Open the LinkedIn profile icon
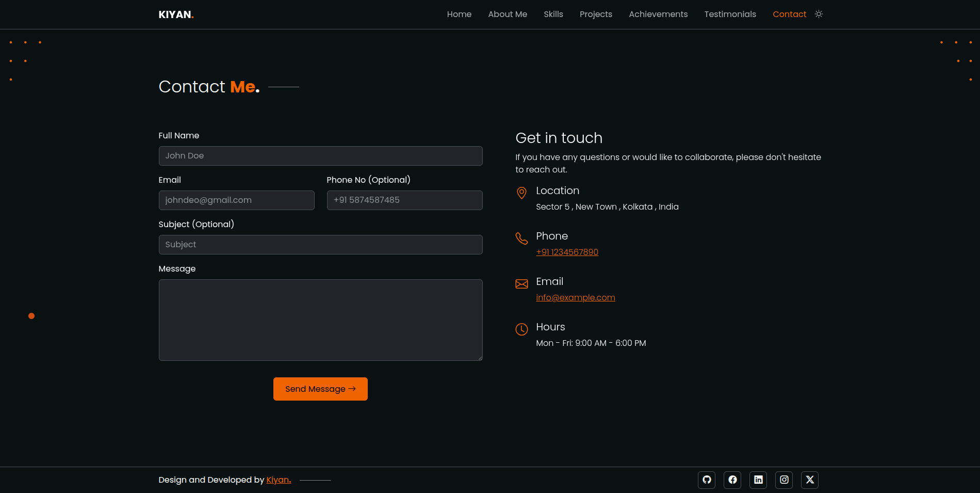The height and width of the screenshot is (493, 980). 758,480
